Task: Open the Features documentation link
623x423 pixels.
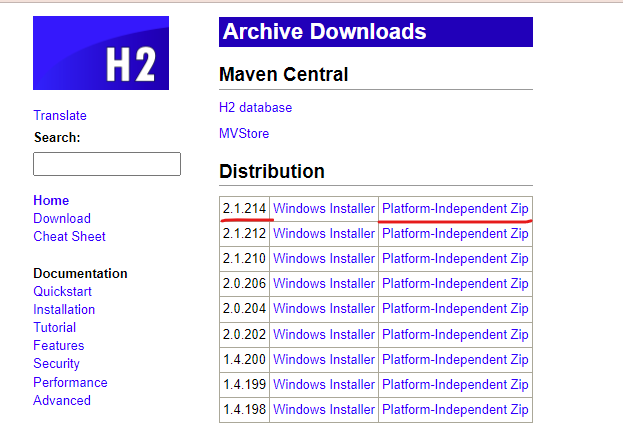Action: (59, 345)
